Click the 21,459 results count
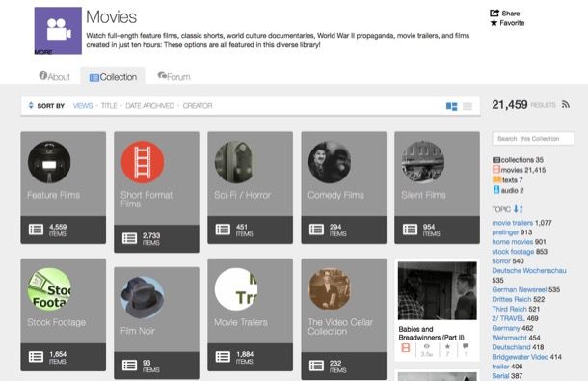This screenshot has height=381, width=588. (x=510, y=105)
